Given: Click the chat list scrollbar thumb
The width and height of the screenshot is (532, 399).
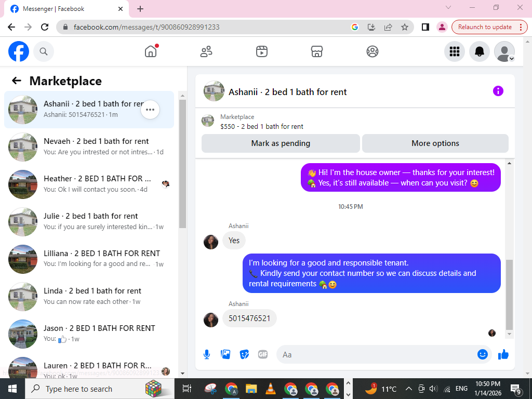Looking at the screenshot, I should pyautogui.click(x=182, y=164).
